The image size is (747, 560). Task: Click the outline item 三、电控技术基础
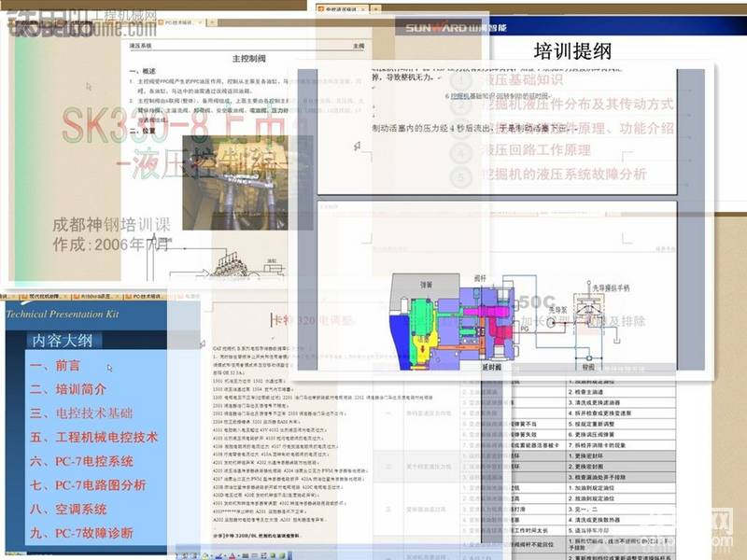click(x=81, y=413)
